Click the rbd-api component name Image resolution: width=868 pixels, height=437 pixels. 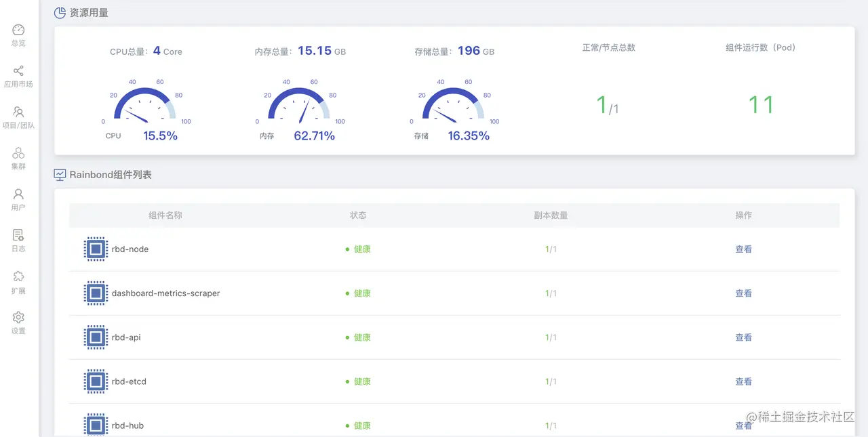pos(126,337)
